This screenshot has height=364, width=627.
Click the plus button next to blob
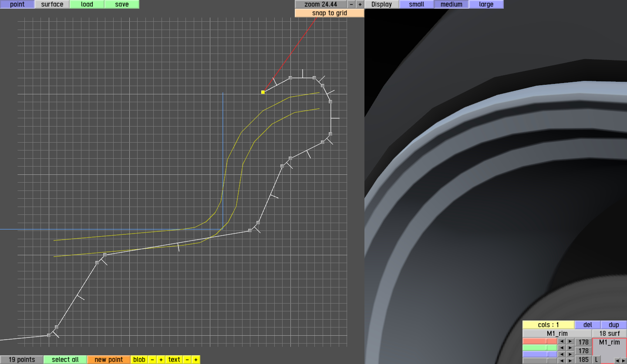(x=161, y=360)
